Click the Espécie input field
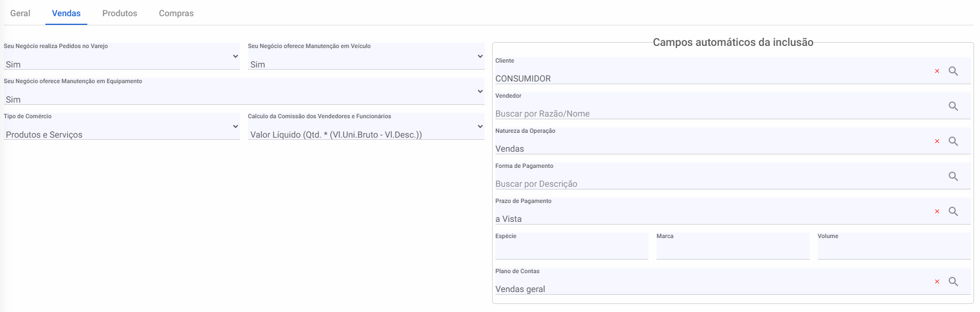The image size is (980, 312). point(571,249)
